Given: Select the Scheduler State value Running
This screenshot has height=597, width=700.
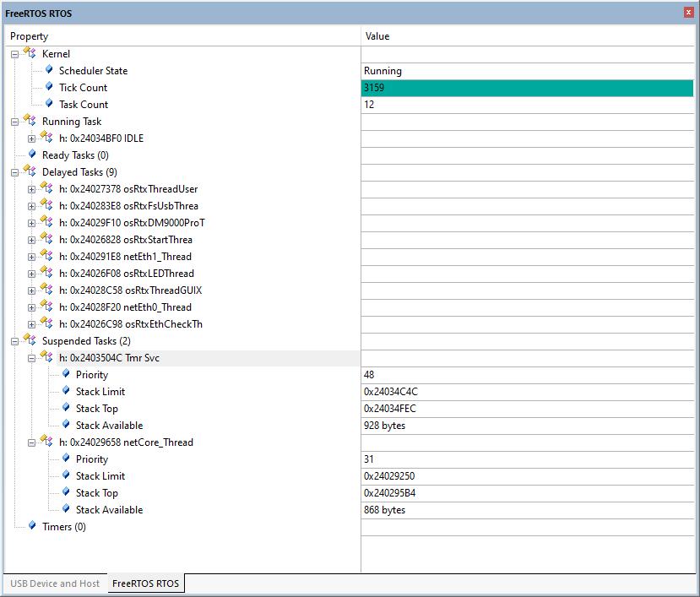Looking at the screenshot, I should [x=527, y=71].
